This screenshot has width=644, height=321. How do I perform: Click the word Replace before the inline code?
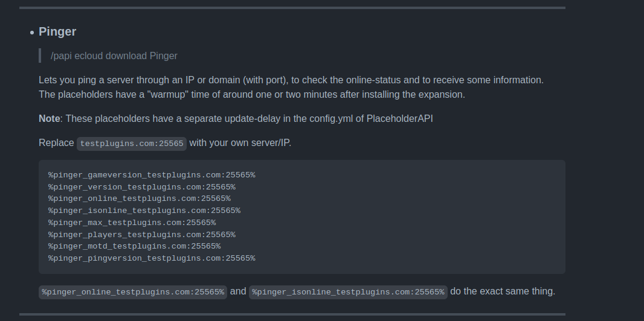(56, 143)
